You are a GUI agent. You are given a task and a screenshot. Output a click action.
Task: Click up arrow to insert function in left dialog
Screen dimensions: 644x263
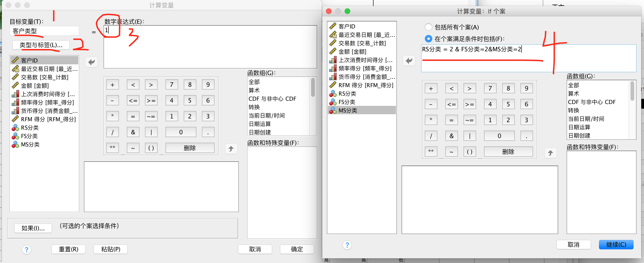[231, 149]
